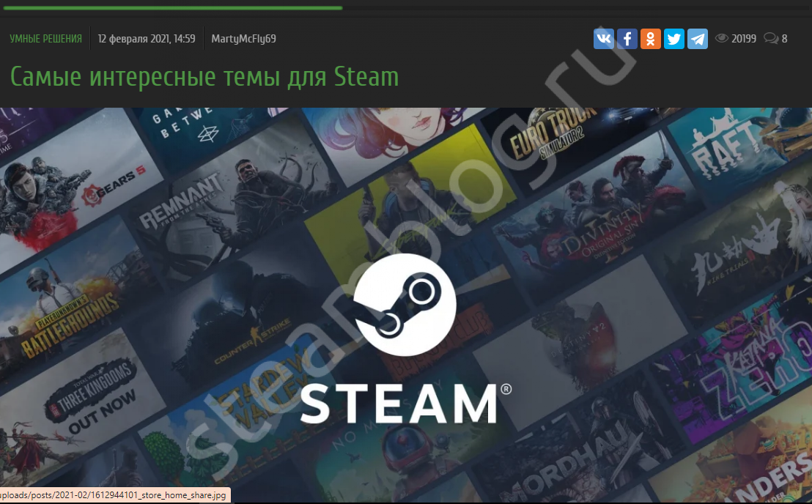Open the УМНЫЕ РЕШЕНИЯ category
The image size is (812, 504).
point(45,39)
